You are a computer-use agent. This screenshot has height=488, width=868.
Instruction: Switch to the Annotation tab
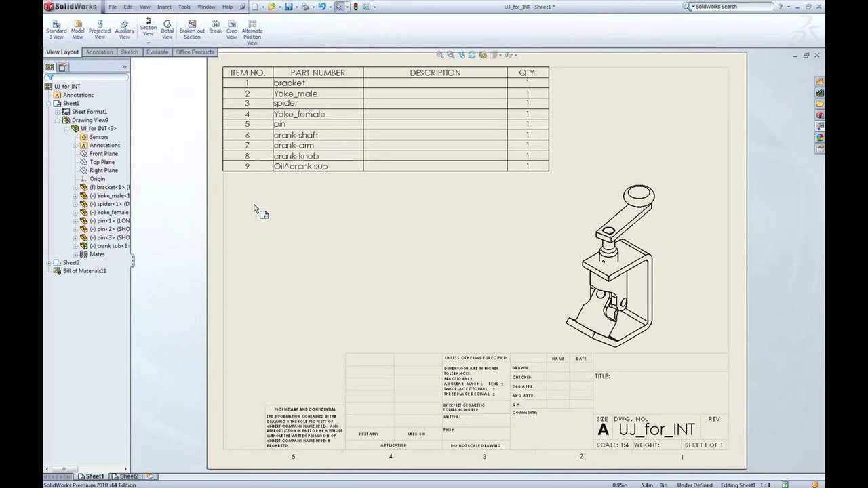tap(100, 52)
